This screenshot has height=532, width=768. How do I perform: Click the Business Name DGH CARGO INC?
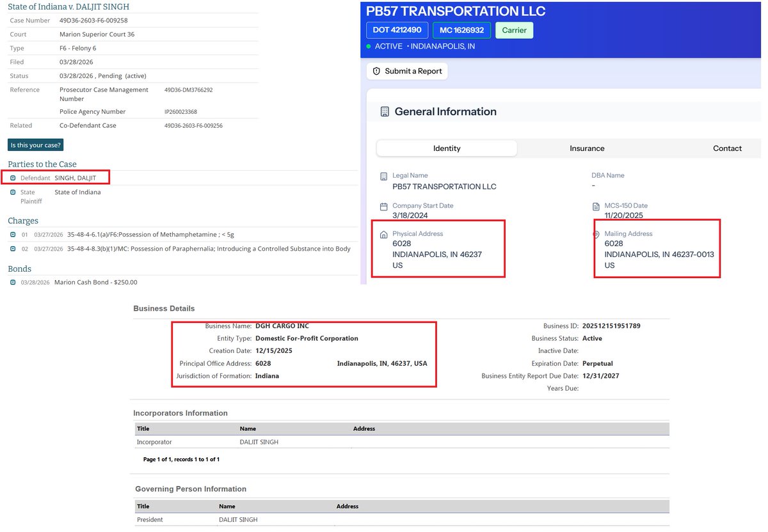click(282, 326)
